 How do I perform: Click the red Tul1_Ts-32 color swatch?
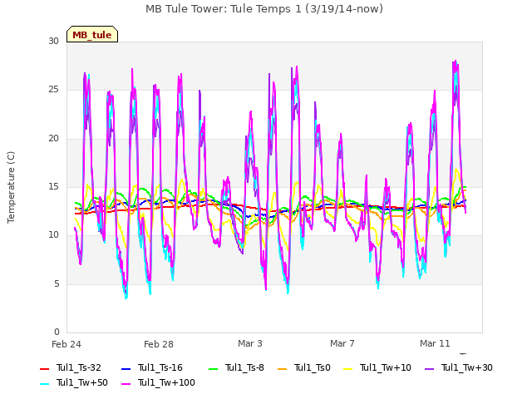click(44, 368)
